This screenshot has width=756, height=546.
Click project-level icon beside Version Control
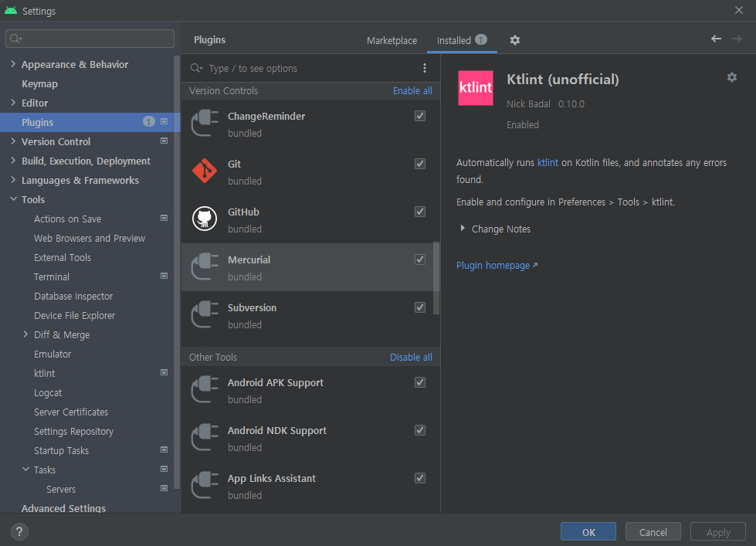[x=164, y=141]
